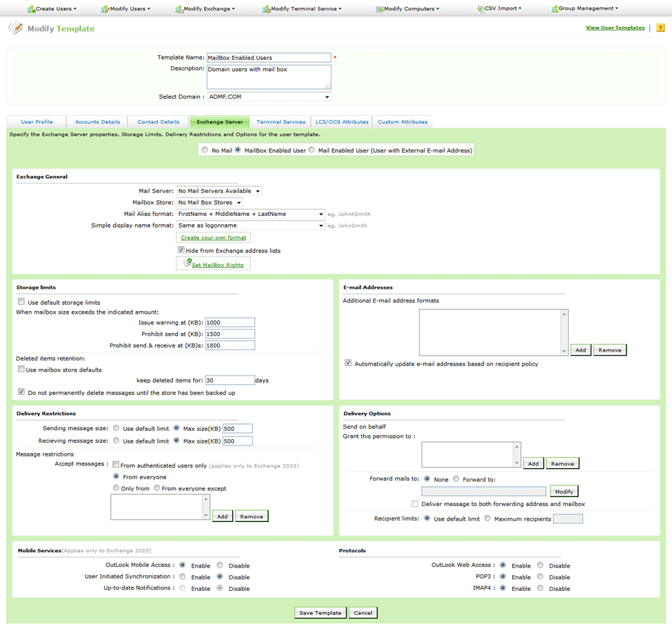Viewport: 672px width, 624px height.
Task: Open help via yellow question mark icon
Action: [x=660, y=28]
